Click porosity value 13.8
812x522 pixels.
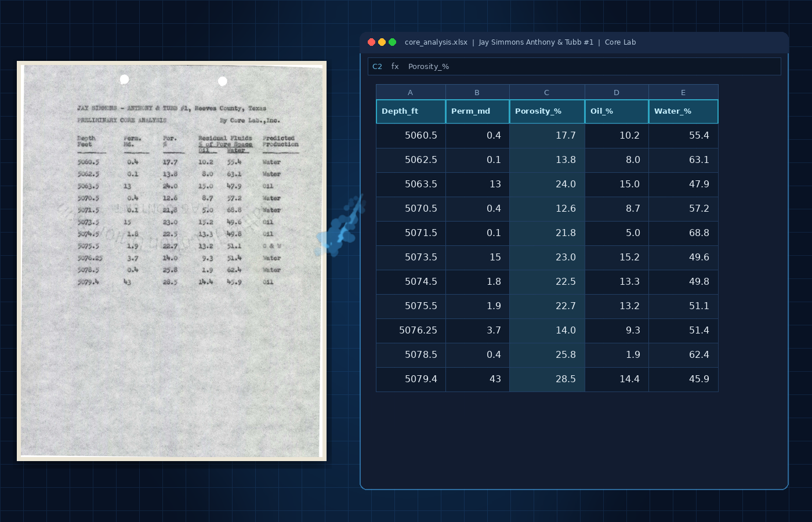coord(547,160)
